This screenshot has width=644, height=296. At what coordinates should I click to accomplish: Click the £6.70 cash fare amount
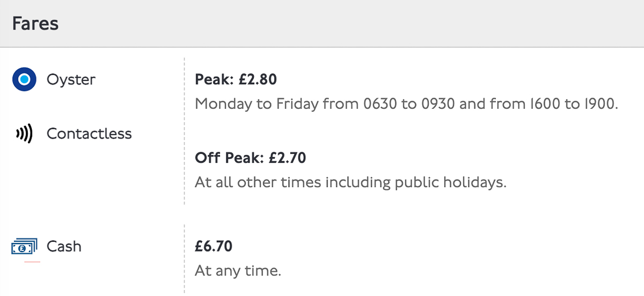pos(214,247)
